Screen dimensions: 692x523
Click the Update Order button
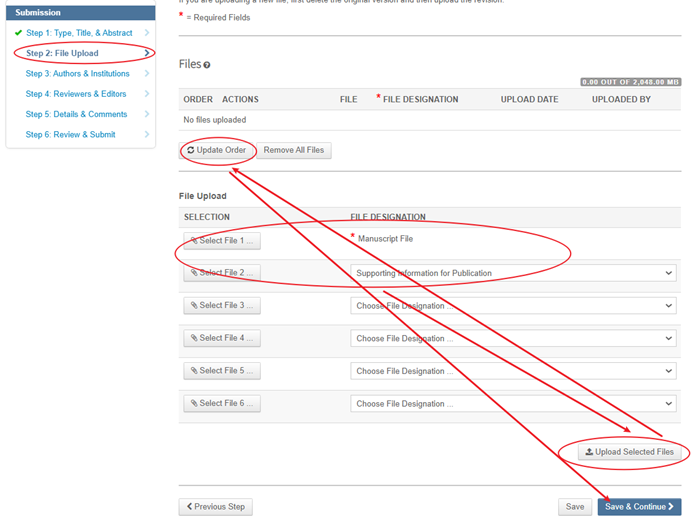(x=217, y=150)
